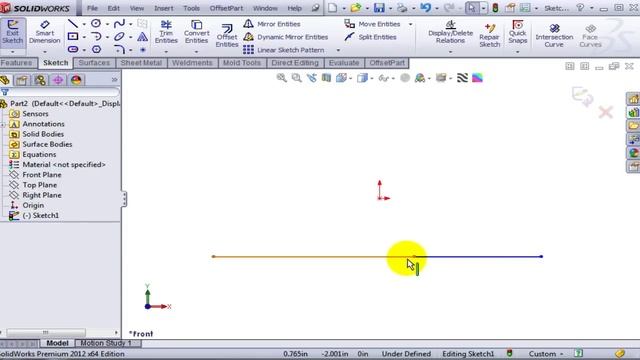Open the Tools menu
This screenshot has width=640, height=360.
point(191,8)
